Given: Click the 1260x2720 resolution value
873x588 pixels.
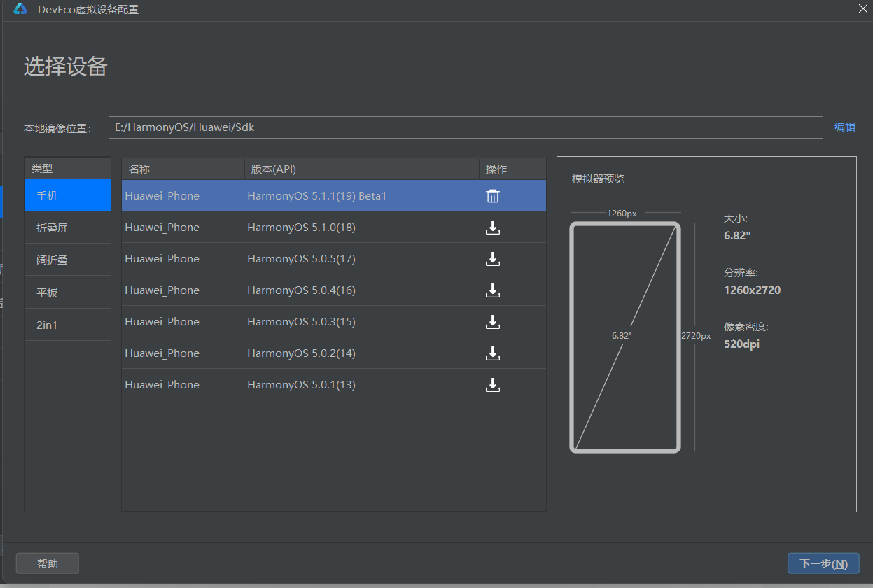Looking at the screenshot, I should click(752, 290).
